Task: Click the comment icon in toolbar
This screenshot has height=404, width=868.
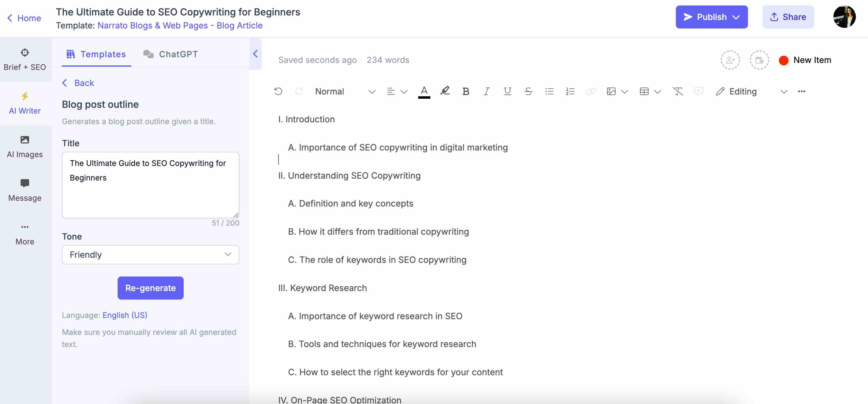Action: point(699,91)
